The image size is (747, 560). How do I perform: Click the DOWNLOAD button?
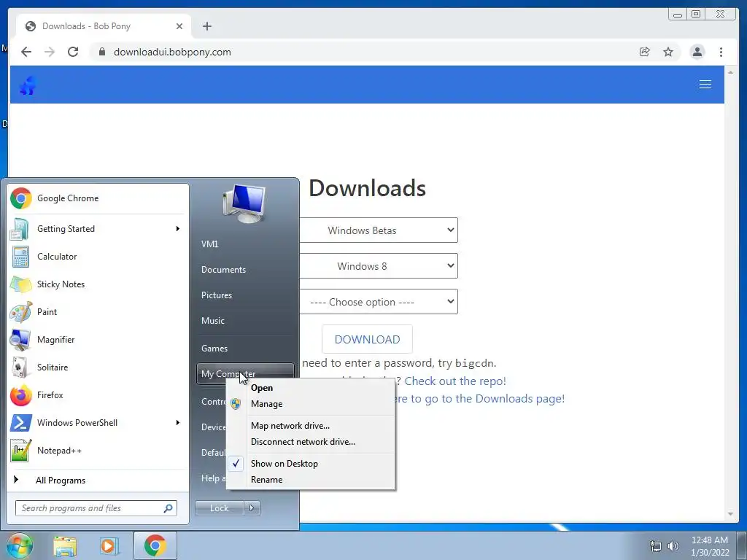(368, 340)
